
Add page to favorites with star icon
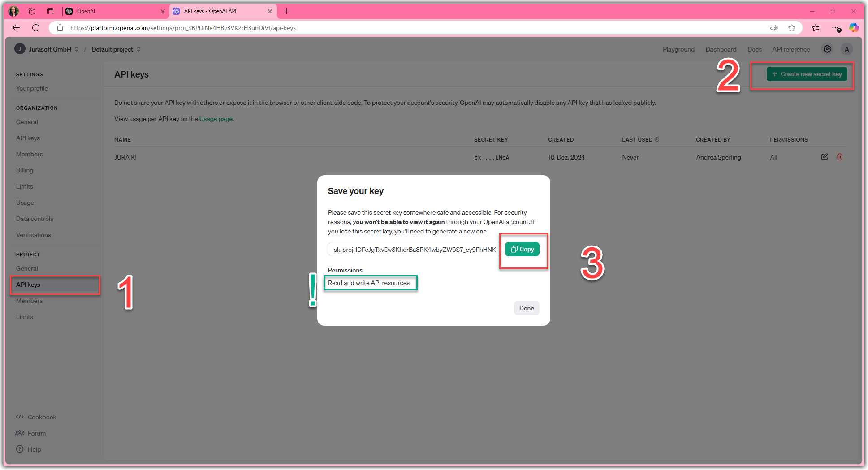click(792, 28)
